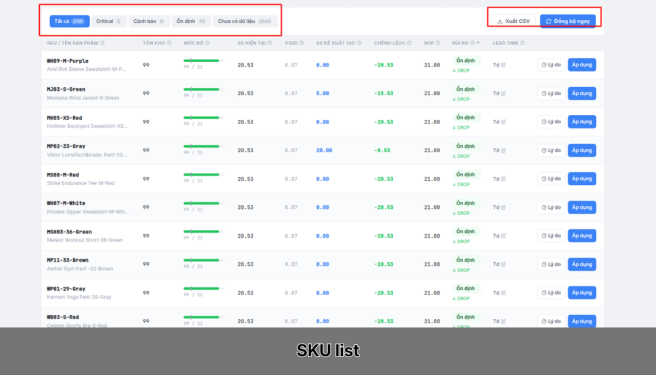656x375 pixels.
Task: Click the stock level bar for MS08-M-Red
Action: pos(203,175)
